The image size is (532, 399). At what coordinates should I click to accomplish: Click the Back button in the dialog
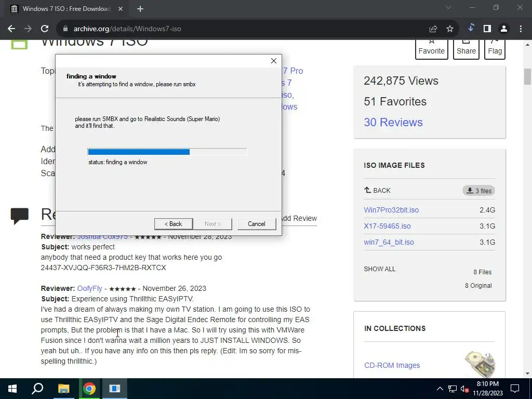coord(174,224)
